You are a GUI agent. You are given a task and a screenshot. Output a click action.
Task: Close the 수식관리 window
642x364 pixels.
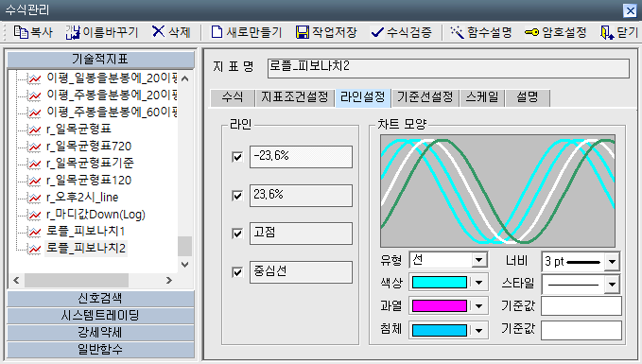point(630,10)
